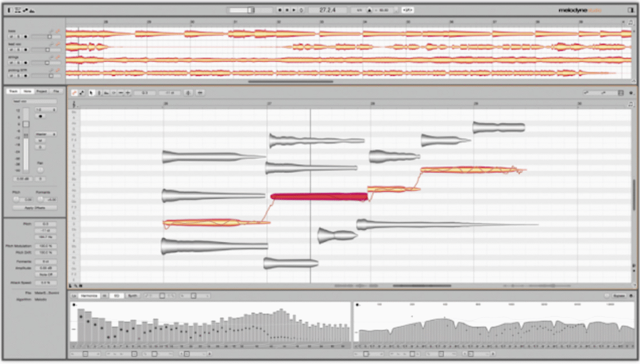Image resolution: width=640 pixels, height=364 pixels.
Task: Enable Bypass on the bottom effects panel
Action: 619,295
